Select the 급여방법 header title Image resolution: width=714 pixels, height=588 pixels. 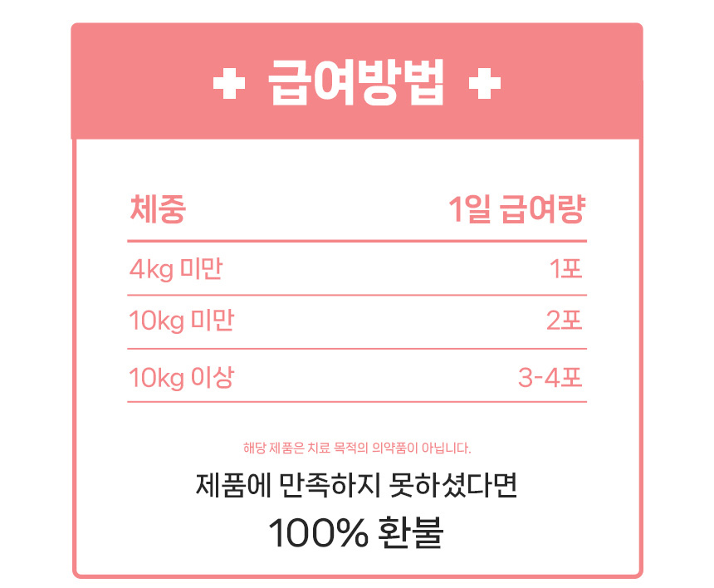point(357,84)
